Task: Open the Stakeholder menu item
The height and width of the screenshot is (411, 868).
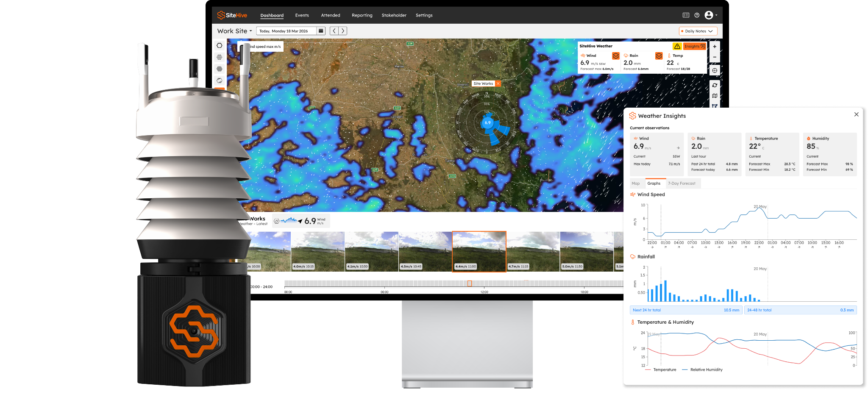Action: coord(394,15)
